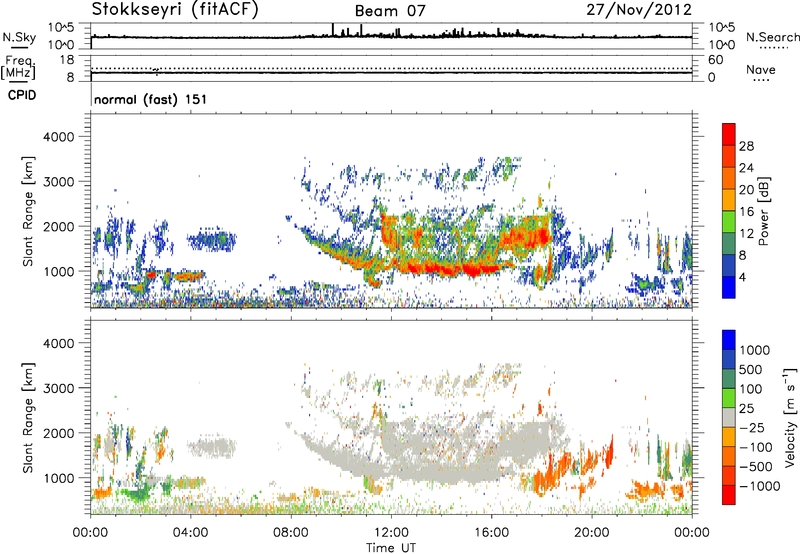Image resolution: width=800 pixels, height=554 pixels.
Task: Click the blue top segment of Velocity colorbar
Action: (x=729, y=340)
